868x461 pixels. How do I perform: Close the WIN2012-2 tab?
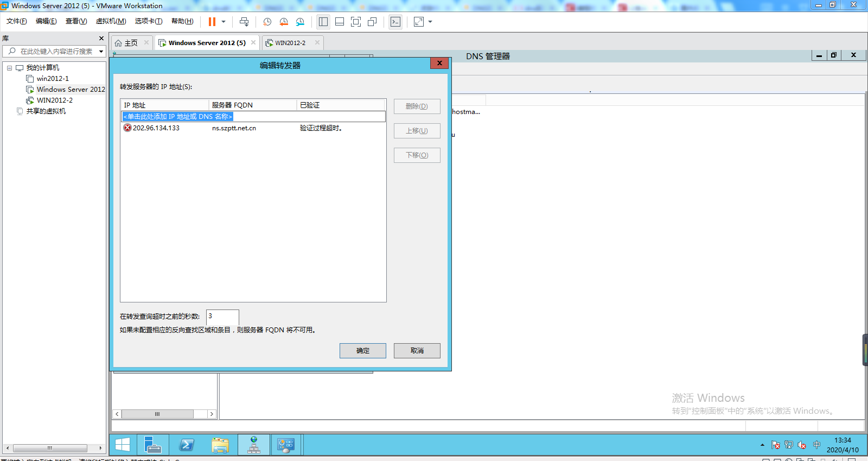(317, 42)
